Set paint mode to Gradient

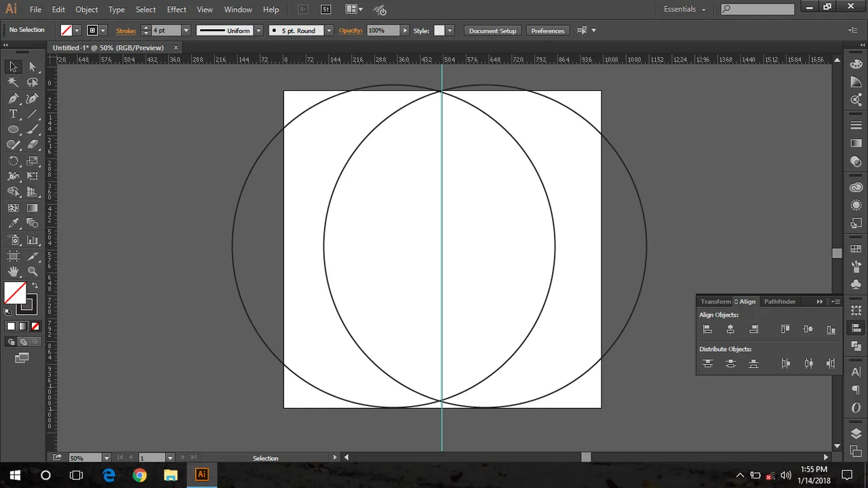coord(23,327)
